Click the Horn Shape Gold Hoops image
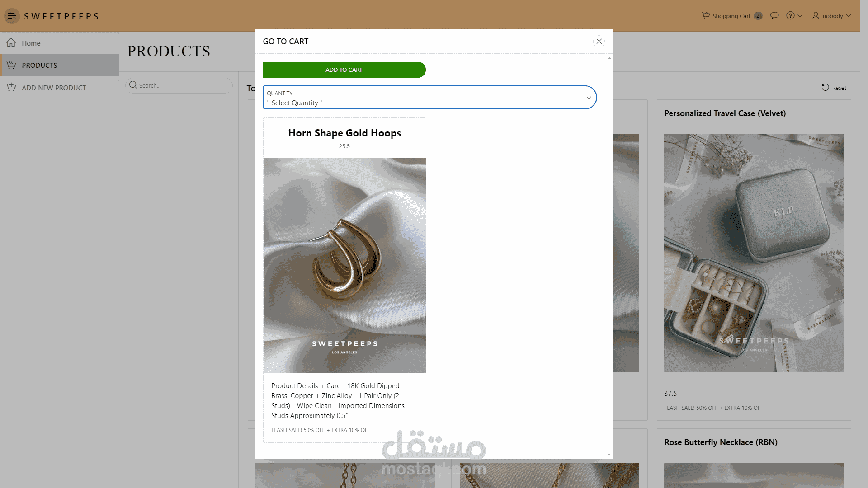This screenshot has height=488, width=868. point(344,265)
